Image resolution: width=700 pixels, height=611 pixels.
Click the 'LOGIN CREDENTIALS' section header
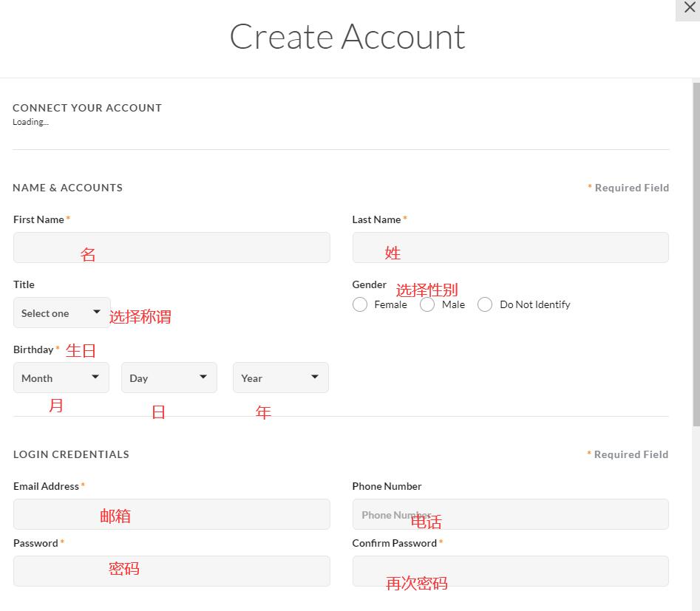coord(71,454)
